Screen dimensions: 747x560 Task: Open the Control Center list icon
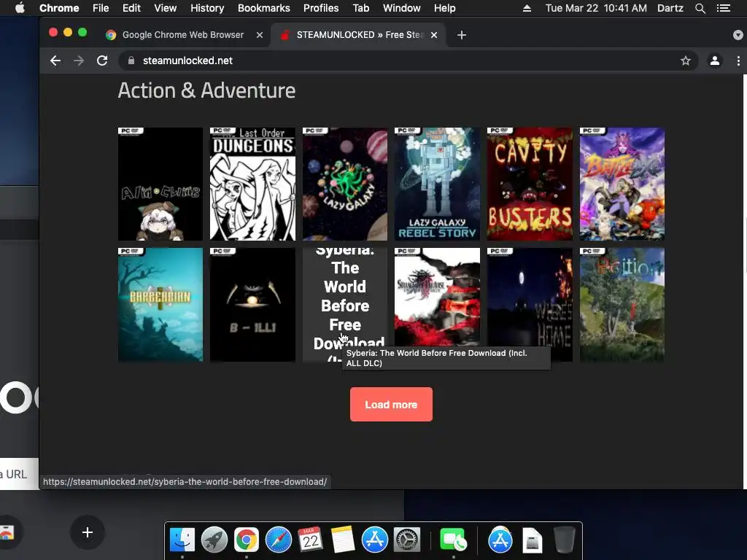pyautogui.click(x=724, y=8)
